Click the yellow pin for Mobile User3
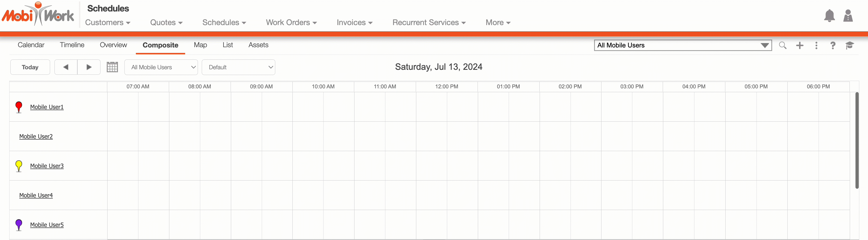 19,166
